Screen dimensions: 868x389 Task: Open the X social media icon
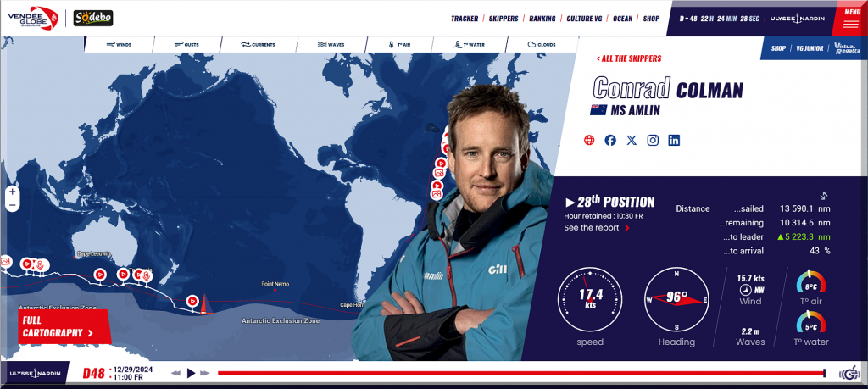632,141
